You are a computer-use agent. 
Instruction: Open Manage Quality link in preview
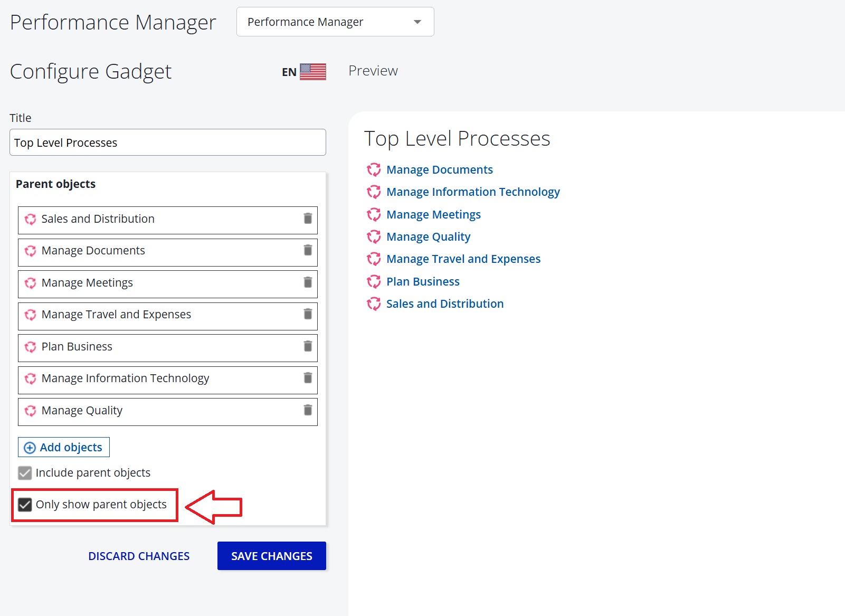[x=428, y=237]
